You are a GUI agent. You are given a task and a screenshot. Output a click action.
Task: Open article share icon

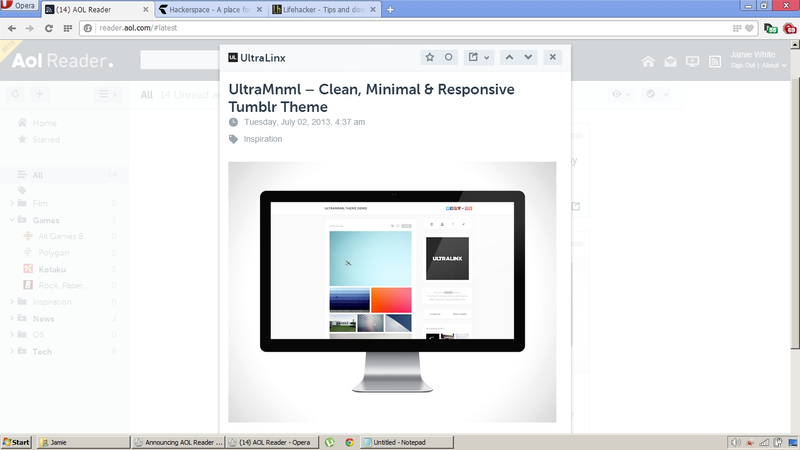coord(473,57)
